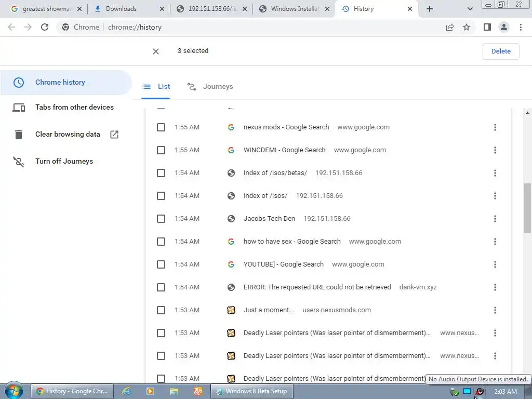Check the Jacobs Tech Den entry
532x399 pixels.
click(x=161, y=219)
